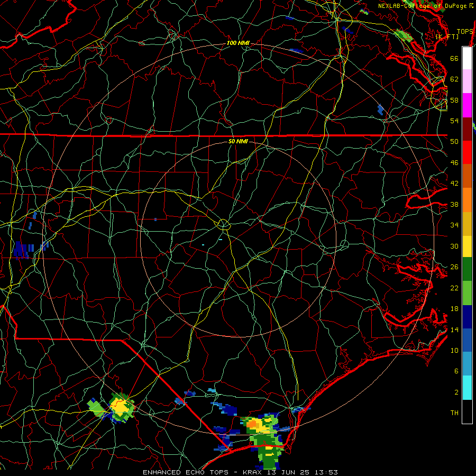Select the bright red legend swatch
The height and width of the screenshot is (476, 476).
coord(467,153)
